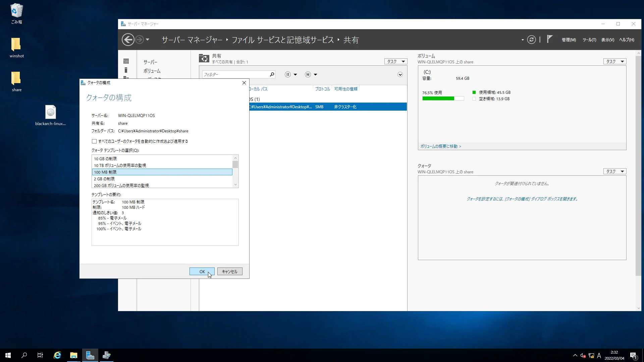The width and height of the screenshot is (644, 362).
Task: Open the 管理(M) menu
Action: (569, 40)
